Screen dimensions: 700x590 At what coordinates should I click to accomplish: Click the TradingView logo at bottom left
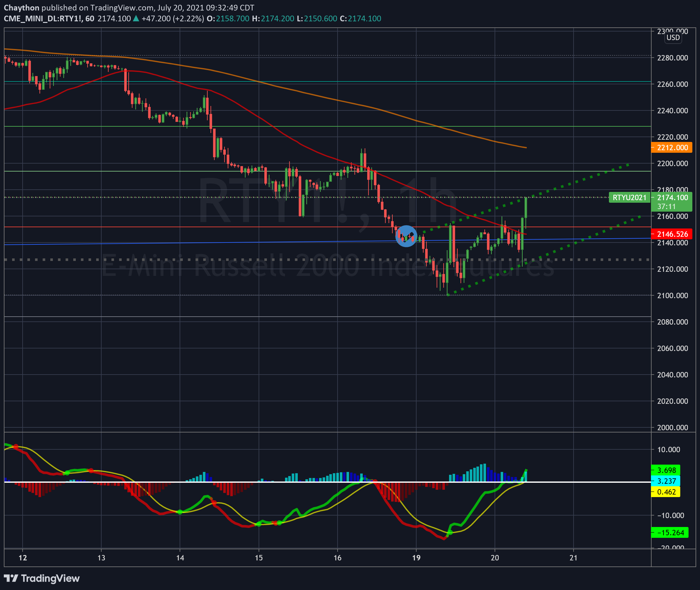42,578
